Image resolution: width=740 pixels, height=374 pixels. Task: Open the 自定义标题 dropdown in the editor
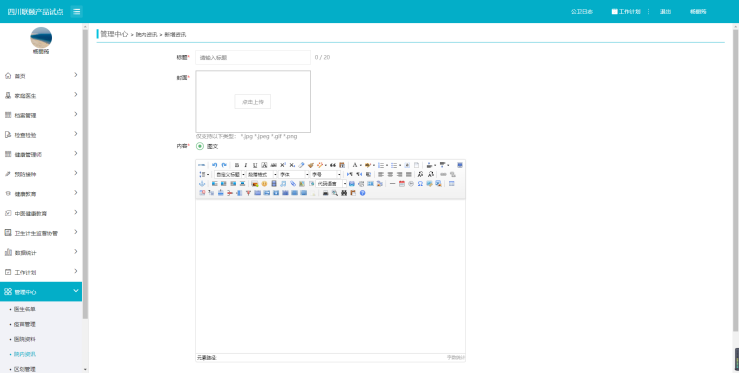pyautogui.click(x=230, y=175)
